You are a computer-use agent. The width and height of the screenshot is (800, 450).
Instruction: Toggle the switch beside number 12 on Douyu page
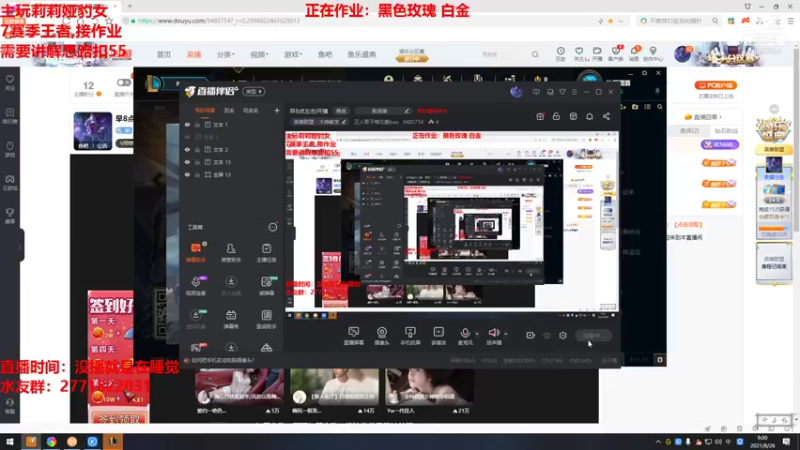(x=123, y=82)
